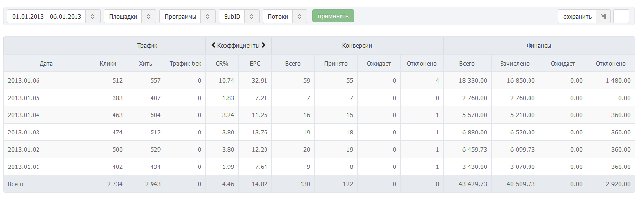Click the green применить button
This screenshot has width=644, height=200.
point(333,16)
